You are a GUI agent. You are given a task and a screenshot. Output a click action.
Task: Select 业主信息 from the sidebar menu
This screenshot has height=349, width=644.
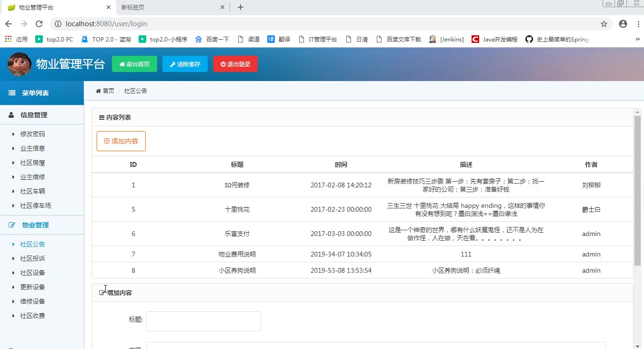(32, 148)
